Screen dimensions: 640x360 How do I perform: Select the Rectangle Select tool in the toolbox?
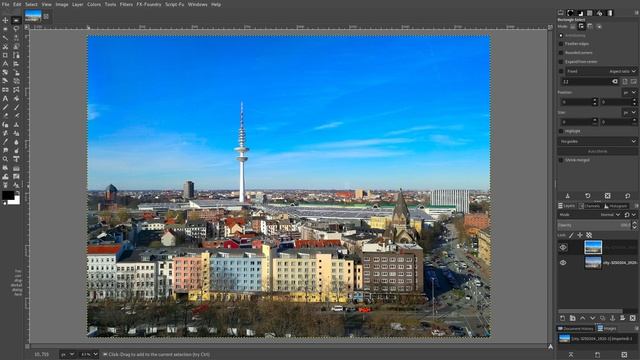coord(16,20)
